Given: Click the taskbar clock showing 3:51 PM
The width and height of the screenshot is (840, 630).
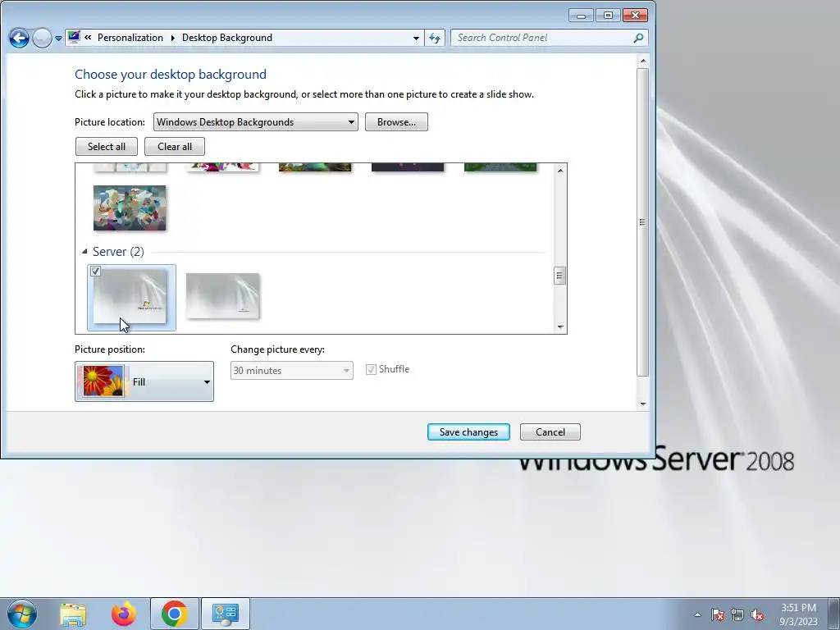Looking at the screenshot, I should (x=798, y=614).
